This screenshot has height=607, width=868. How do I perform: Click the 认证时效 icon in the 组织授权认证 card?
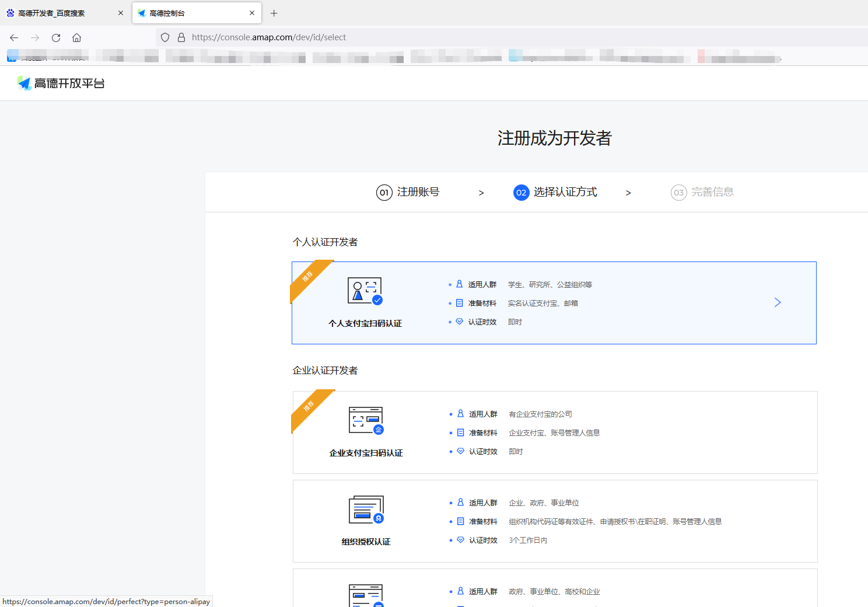(460, 540)
